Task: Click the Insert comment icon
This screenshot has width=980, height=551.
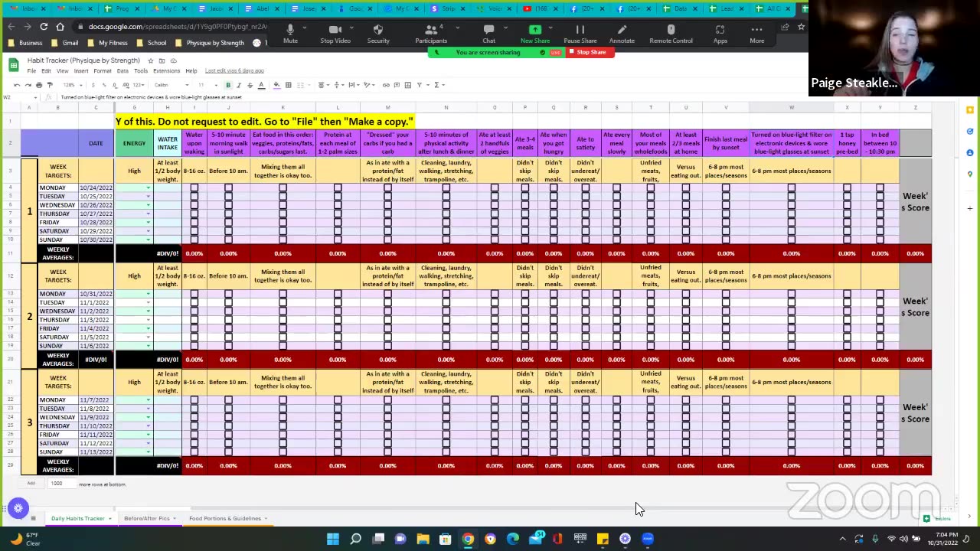Action: [397, 85]
